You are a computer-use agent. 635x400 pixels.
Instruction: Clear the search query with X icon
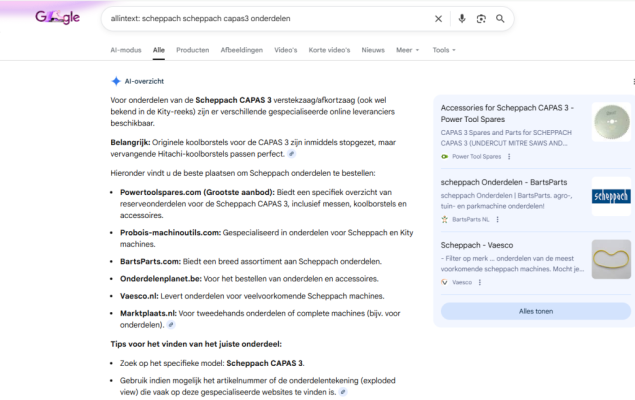click(438, 19)
